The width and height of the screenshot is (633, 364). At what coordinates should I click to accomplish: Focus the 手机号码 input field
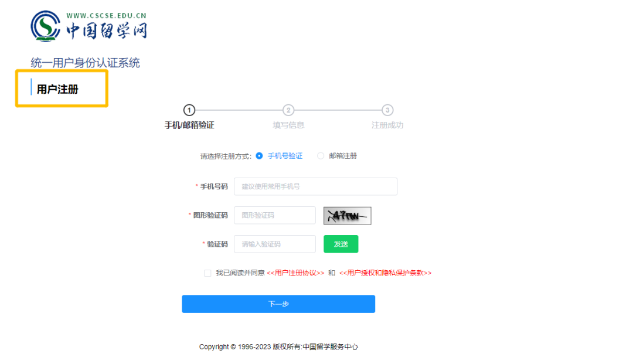coord(315,186)
